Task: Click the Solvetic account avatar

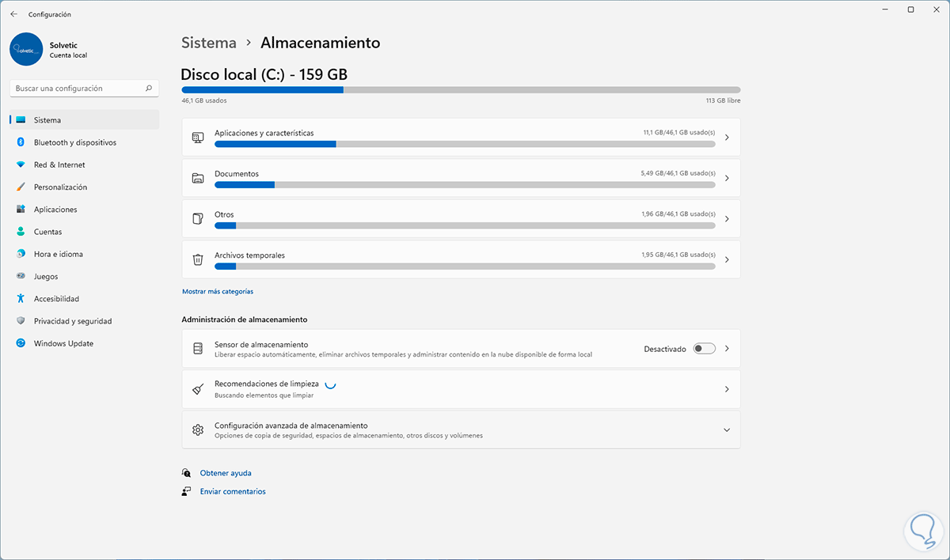Action: 26,49
